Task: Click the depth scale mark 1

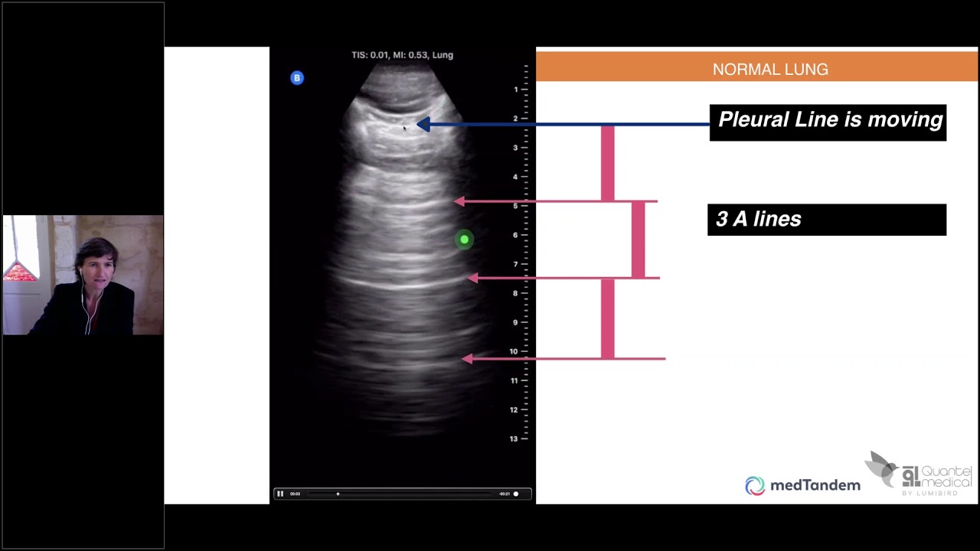Action: point(516,90)
